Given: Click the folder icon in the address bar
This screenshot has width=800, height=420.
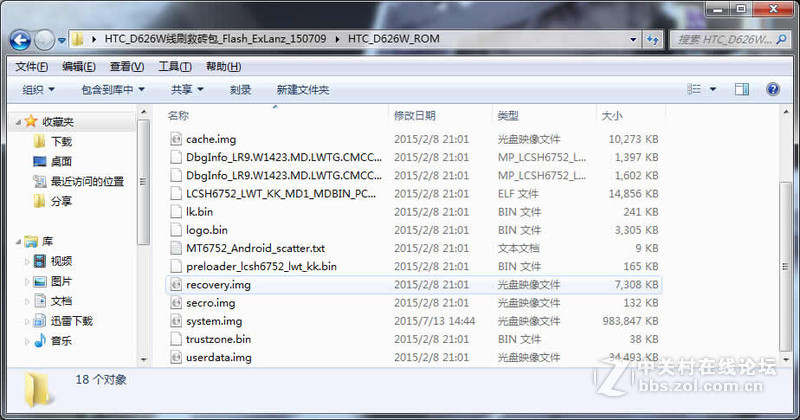Looking at the screenshot, I should 78,39.
